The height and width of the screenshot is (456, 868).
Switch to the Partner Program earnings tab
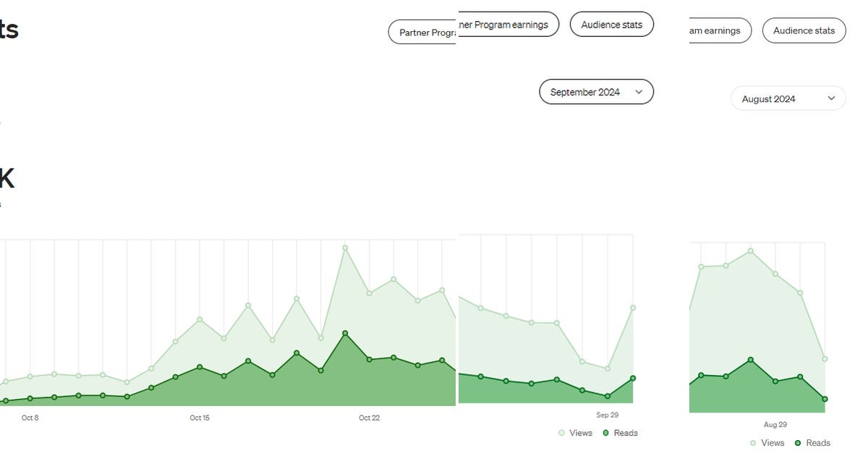click(x=506, y=24)
